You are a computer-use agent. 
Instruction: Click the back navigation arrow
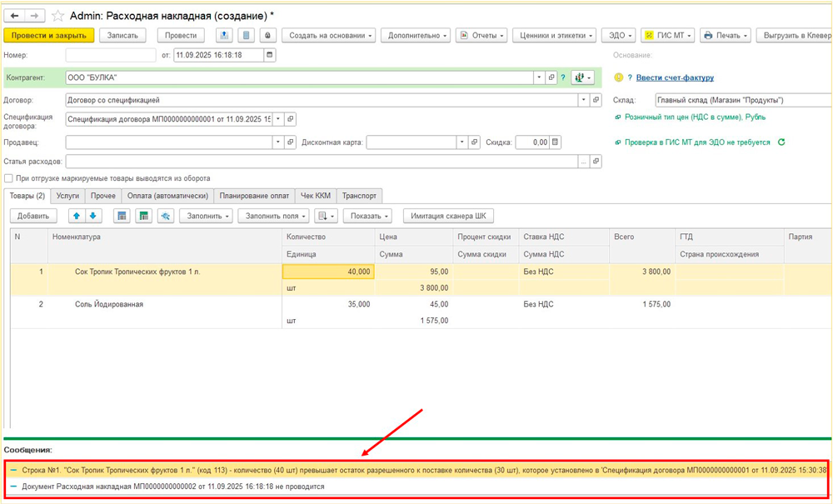click(x=15, y=15)
